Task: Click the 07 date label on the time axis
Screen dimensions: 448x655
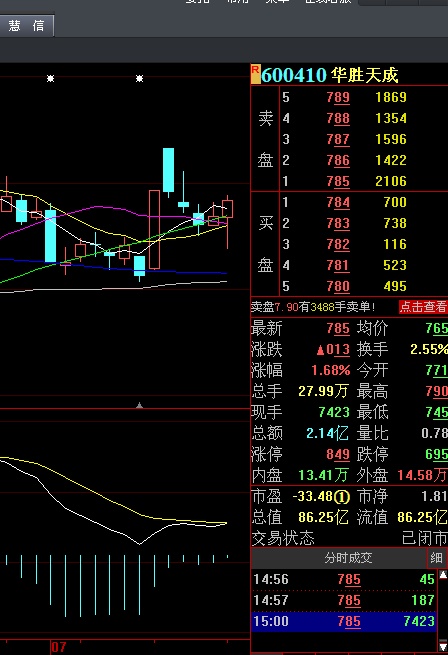Action: click(x=59, y=647)
